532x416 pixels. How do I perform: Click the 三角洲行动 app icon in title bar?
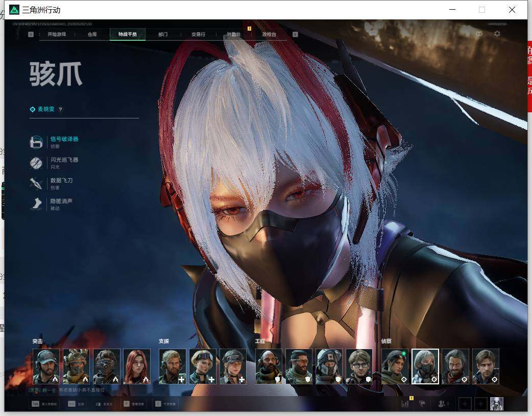[x=14, y=10]
